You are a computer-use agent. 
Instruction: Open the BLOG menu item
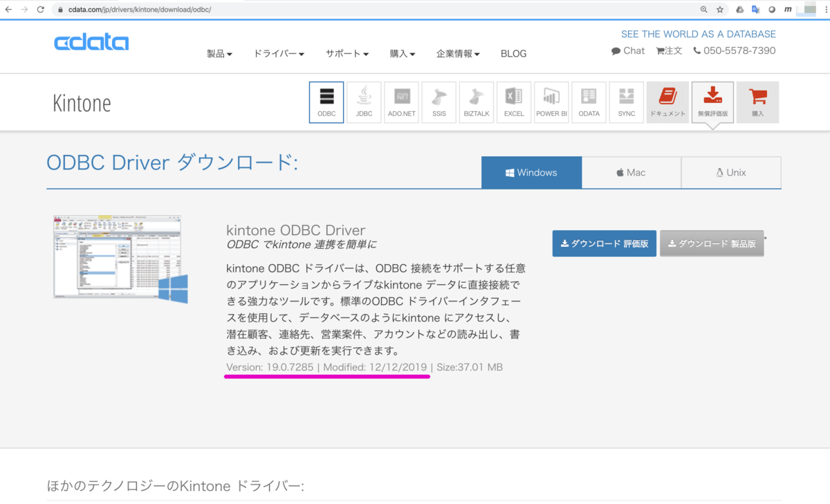coord(513,54)
